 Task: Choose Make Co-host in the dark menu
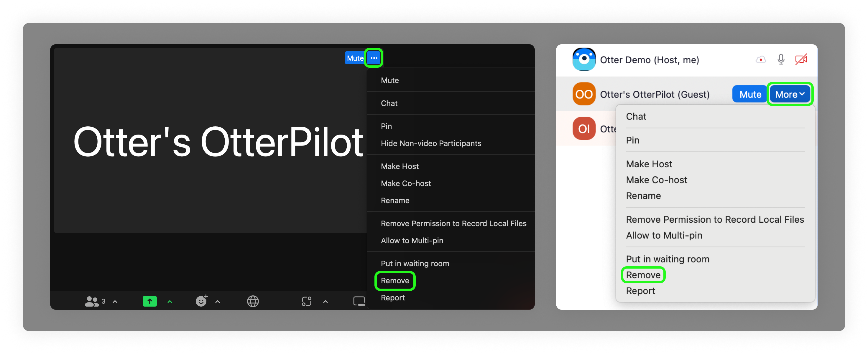click(x=406, y=183)
